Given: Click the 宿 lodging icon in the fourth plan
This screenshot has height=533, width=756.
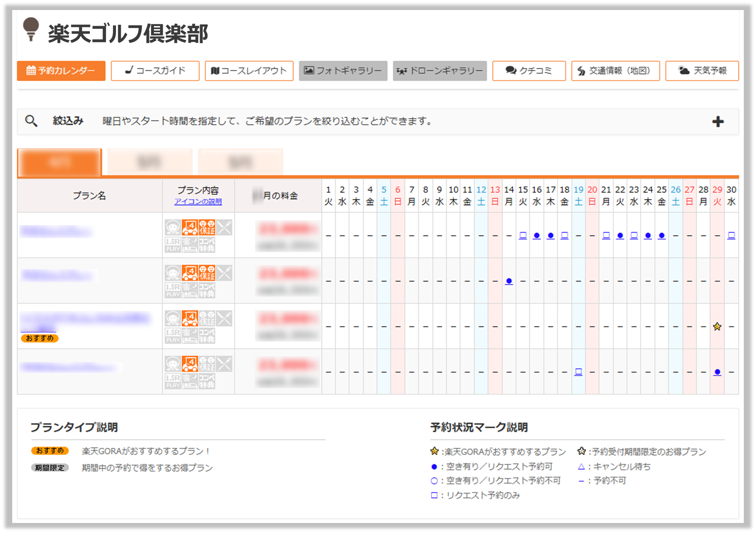Looking at the screenshot, I should click(x=191, y=380).
